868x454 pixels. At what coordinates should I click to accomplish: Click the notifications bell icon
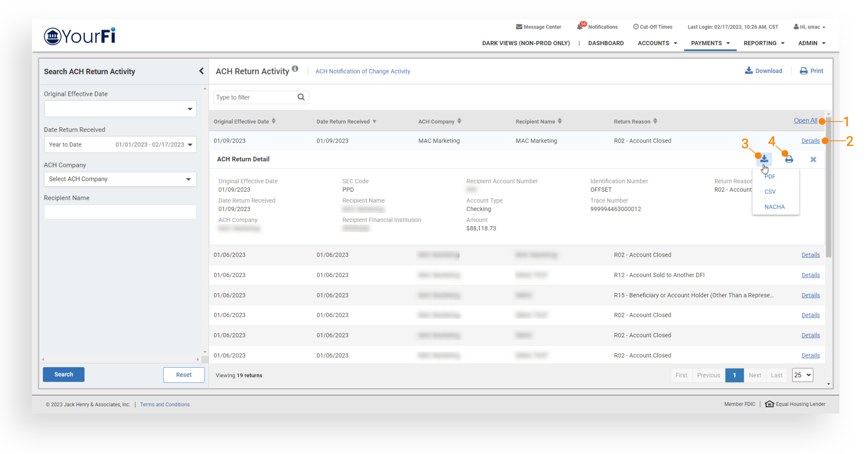coord(580,27)
